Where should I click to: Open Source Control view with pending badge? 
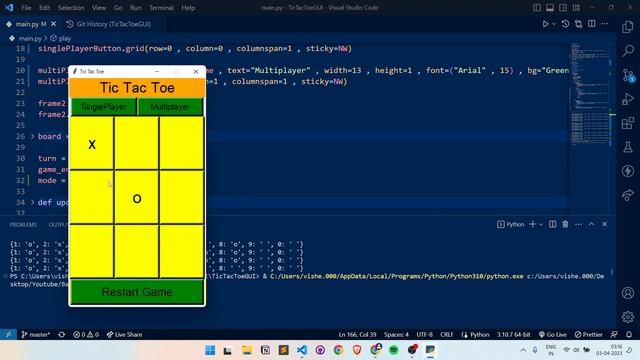[x=628, y=76]
